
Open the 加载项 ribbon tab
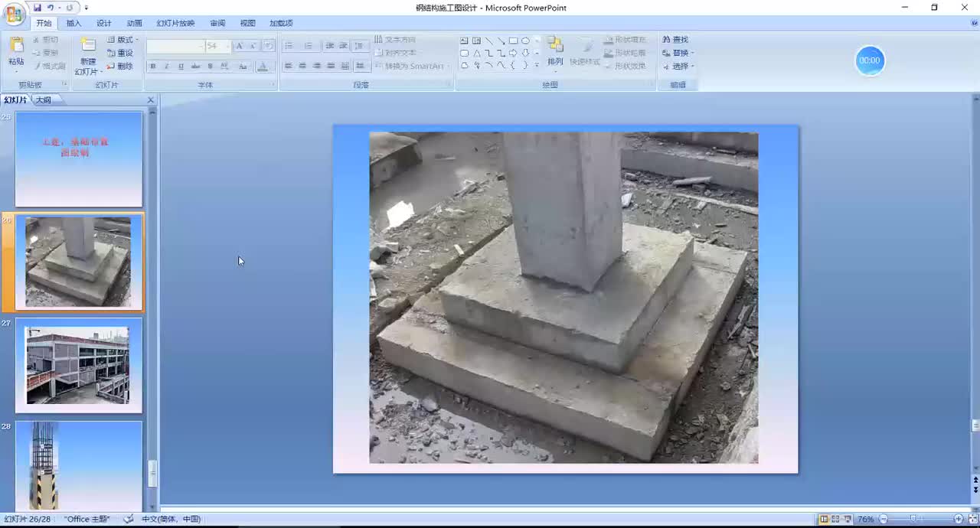point(281,23)
